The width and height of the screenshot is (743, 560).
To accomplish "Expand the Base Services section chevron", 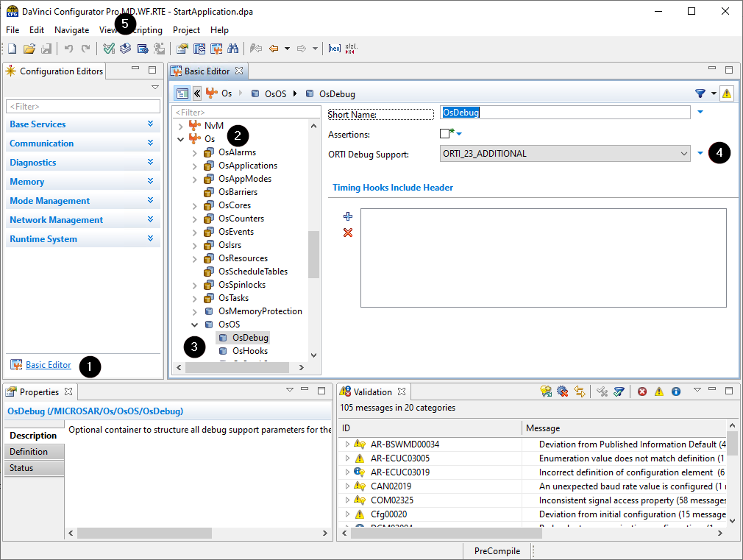I will pos(150,124).
